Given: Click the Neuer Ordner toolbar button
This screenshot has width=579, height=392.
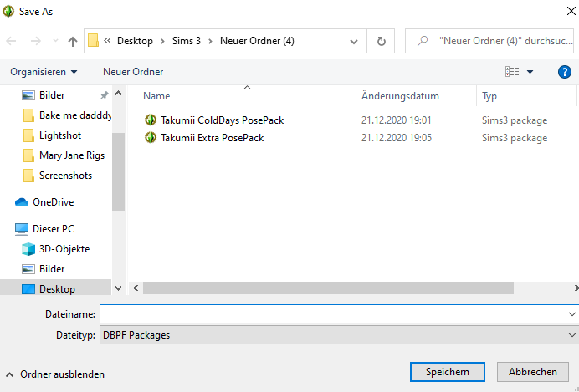Looking at the screenshot, I should (x=133, y=72).
